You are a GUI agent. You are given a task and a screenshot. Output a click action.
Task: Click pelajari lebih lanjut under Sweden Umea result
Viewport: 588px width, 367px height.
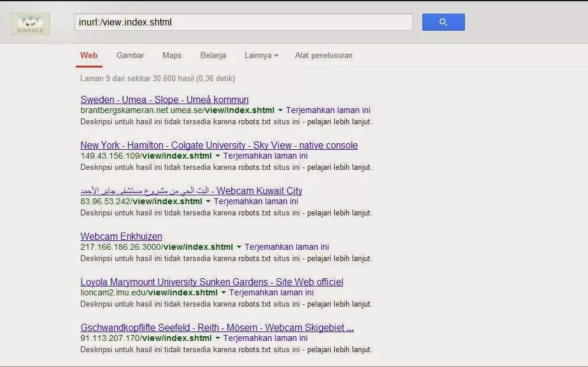(339, 121)
